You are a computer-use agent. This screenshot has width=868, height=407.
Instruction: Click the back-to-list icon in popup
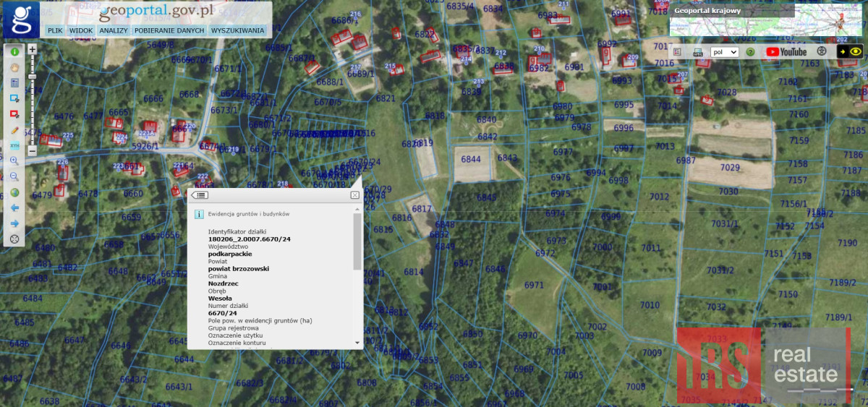click(200, 195)
